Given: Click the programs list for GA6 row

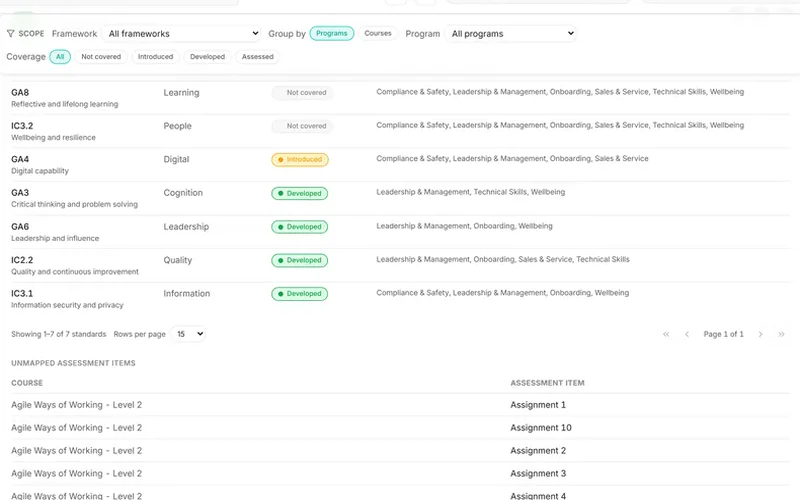Looking at the screenshot, I should [464, 226].
